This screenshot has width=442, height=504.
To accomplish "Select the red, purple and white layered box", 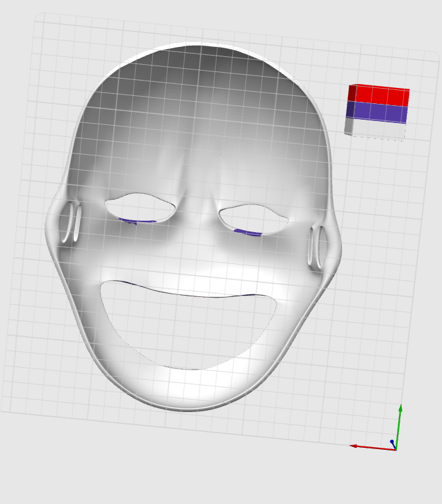I will pyautogui.click(x=376, y=112).
